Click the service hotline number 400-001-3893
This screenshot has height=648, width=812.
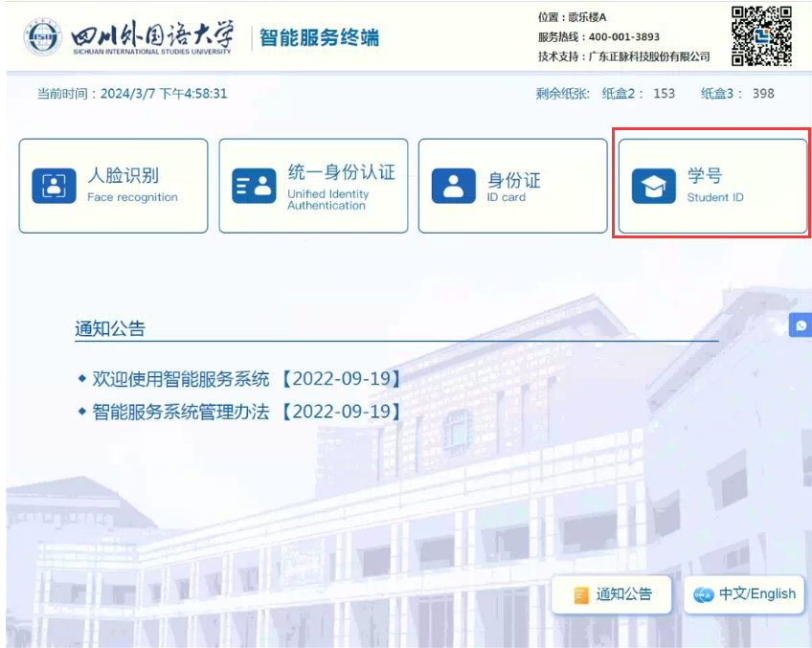[624, 37]
